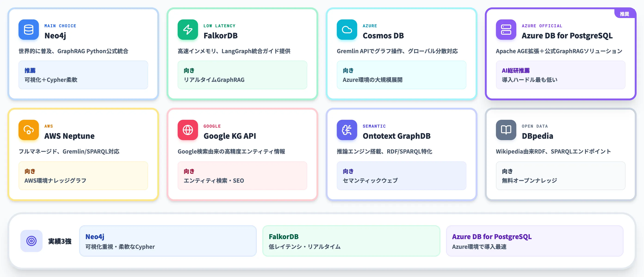Click the LOW LATENCY label
Viewport: 644px width, 277px height.
click(x=219, y=26)
